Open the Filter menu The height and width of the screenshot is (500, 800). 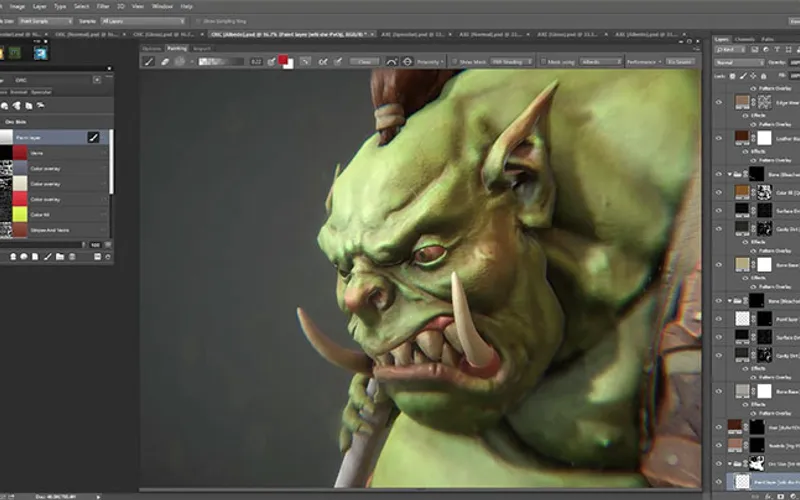[x=103, y=6]
